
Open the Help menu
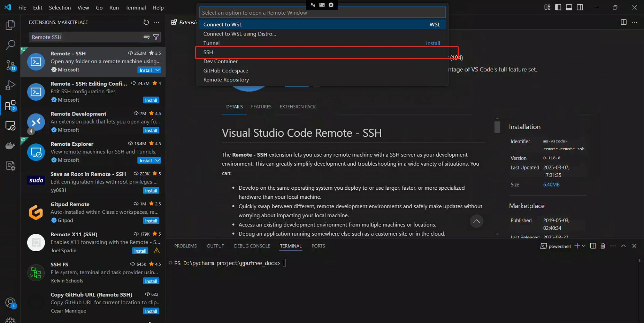pos(158,8)
